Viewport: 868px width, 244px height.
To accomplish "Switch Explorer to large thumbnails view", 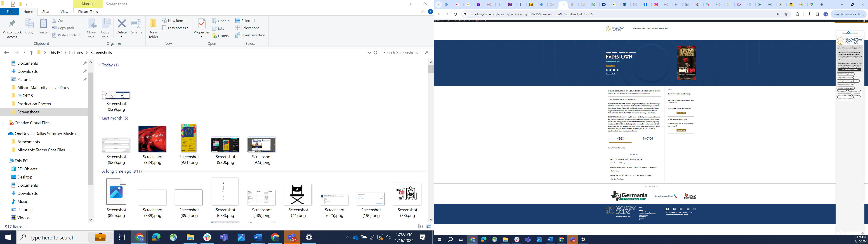I will (x=429, y=226).
